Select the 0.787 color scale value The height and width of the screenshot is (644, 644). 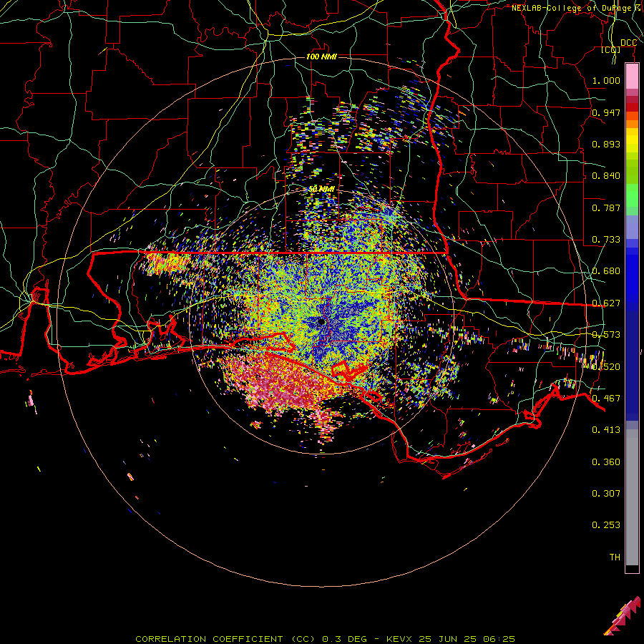[x=606, y=208]
